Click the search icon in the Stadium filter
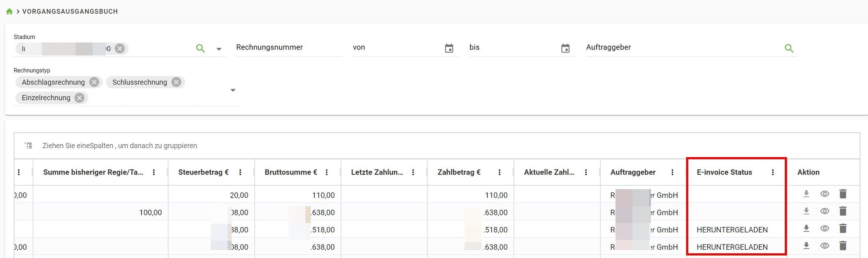The height and width of the screenshot is (258, 868). pyautogui.click(x=201, y=48)
